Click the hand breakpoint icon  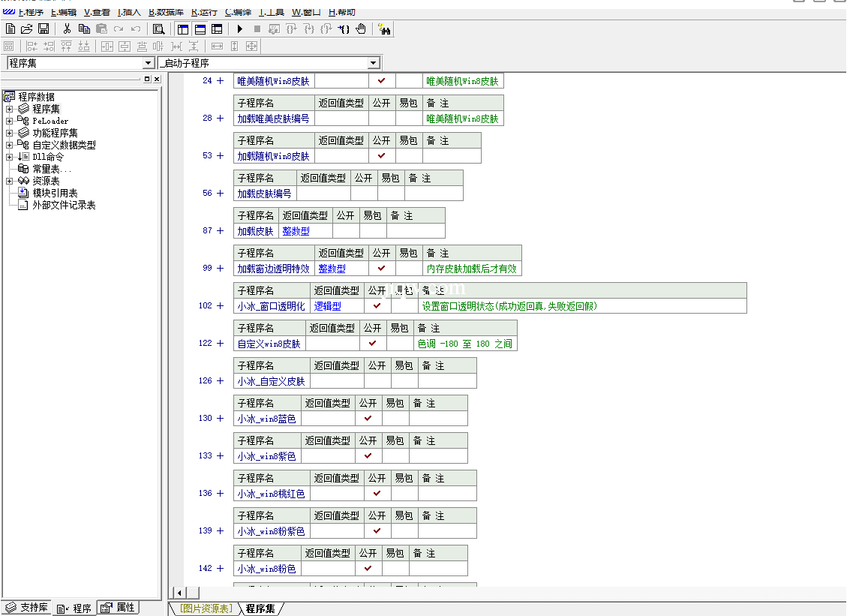click(x=361, y=29)
